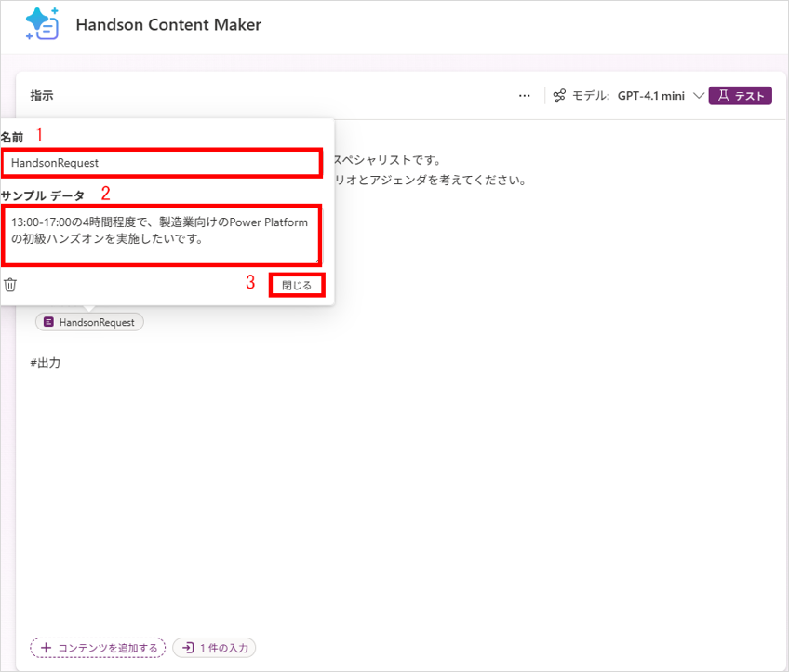
Task: Click the arrow icon on 1 件の入力
Action: click(x=188, y=648)
